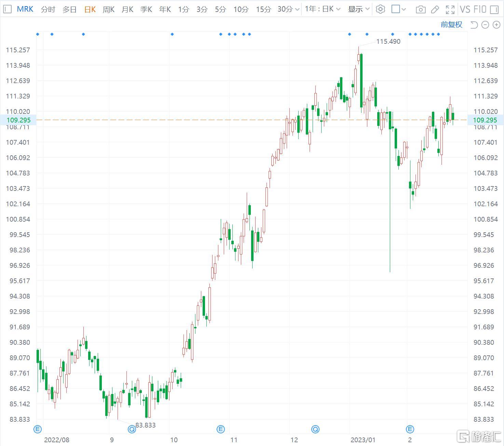
Task: Click the 115.490 high price label
Action: coord(388,41)
